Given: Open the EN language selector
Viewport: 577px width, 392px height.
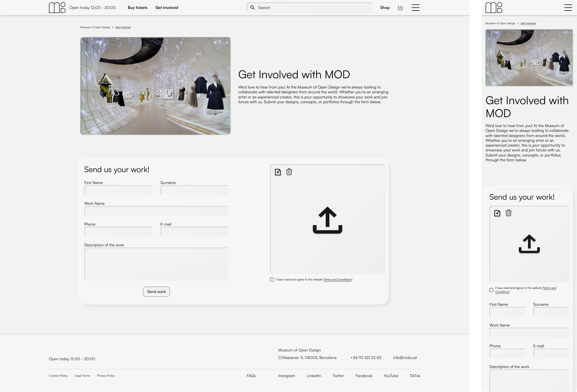Looking at the screenshot, I should (400, 8).
